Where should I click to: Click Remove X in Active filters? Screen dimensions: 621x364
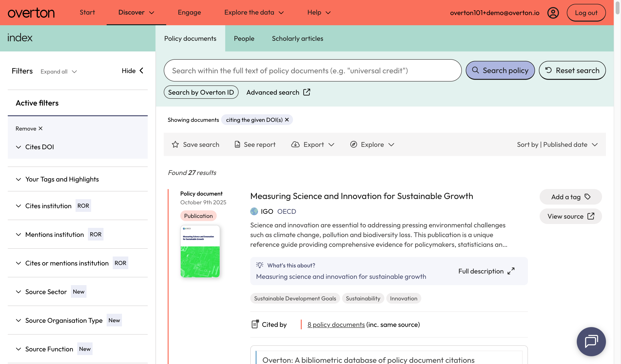[x=29, y=128]
